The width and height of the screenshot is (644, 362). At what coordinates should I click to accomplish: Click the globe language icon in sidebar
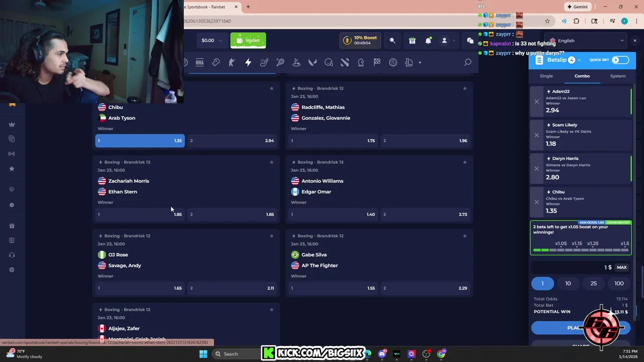tap(12, 269)
